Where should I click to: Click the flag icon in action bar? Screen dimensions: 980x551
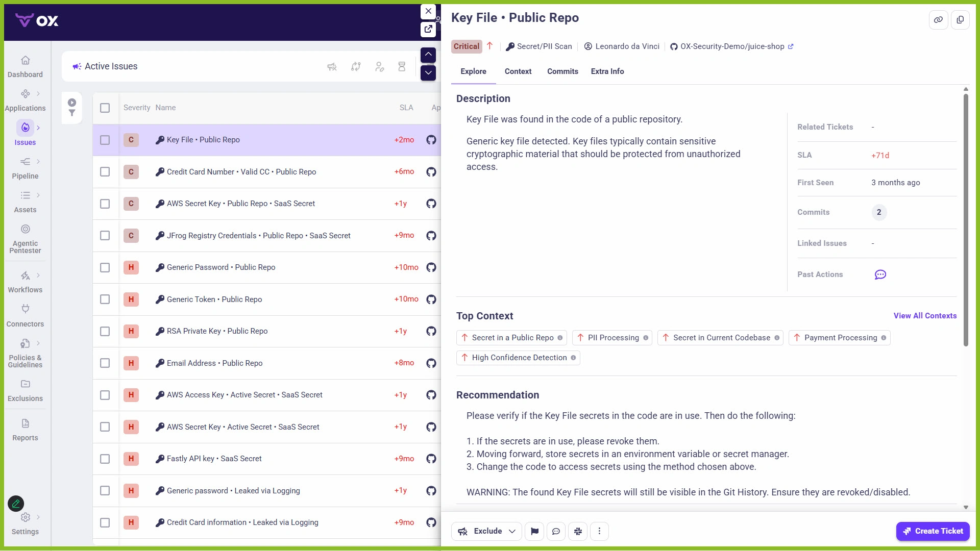(534, 531)
